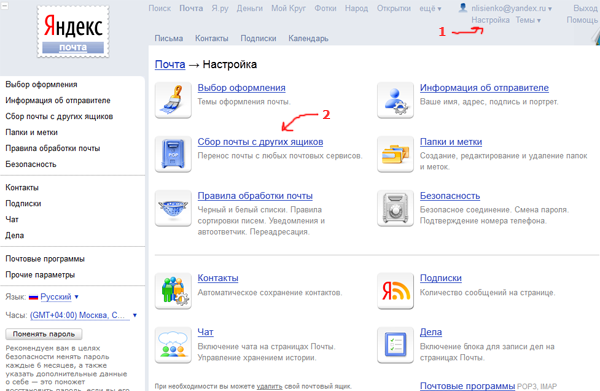Select Контакты in left sidebar
This screenshot has width=600, height=391.
[x=22, y=187]
